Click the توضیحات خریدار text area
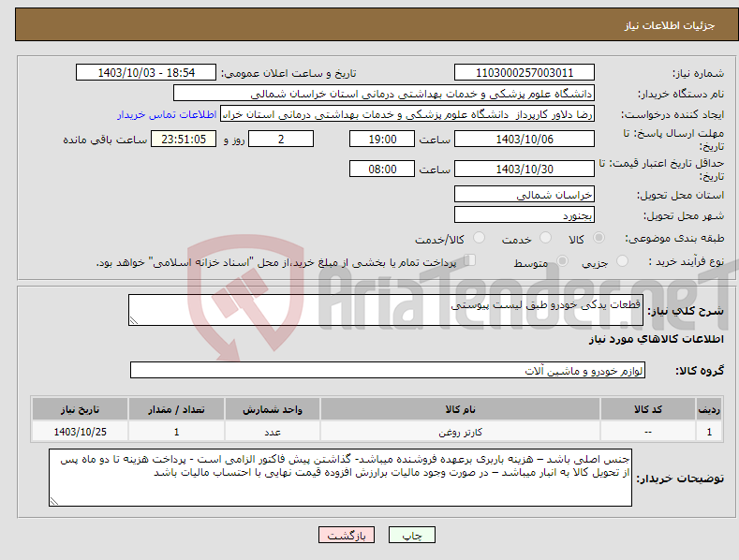 pos(340,478)
